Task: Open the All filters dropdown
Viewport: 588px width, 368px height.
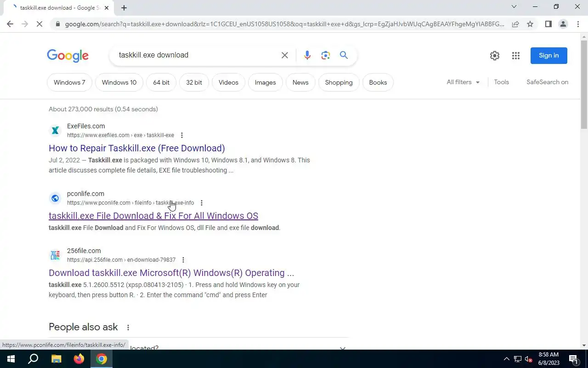Action: click(463, 82)
